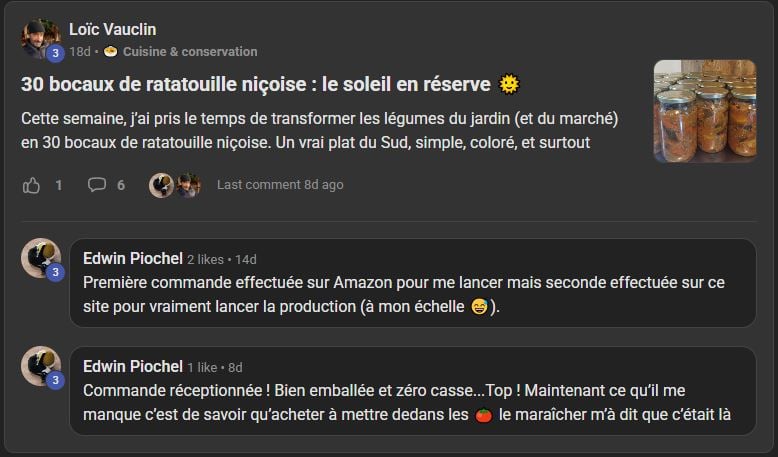This screenshot has width=778, height=457.
Task: Click the post's comment count number 6
Action: [121, 185]
